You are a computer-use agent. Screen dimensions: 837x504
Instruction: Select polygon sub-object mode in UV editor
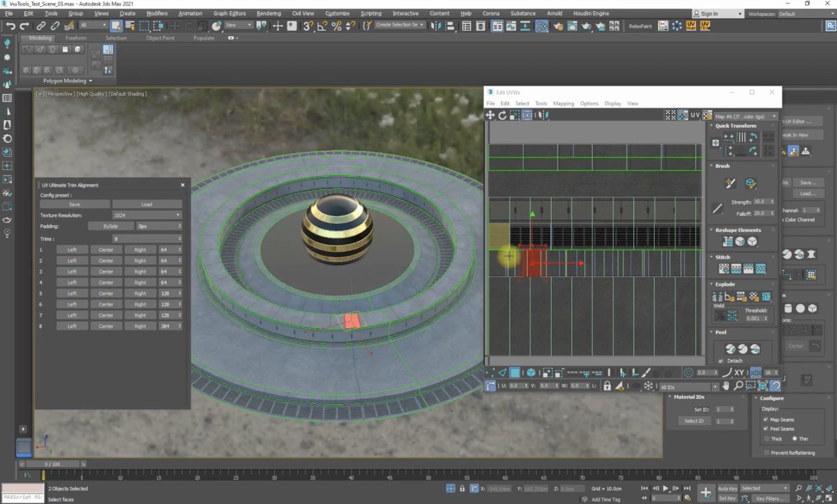coord(515,373)
